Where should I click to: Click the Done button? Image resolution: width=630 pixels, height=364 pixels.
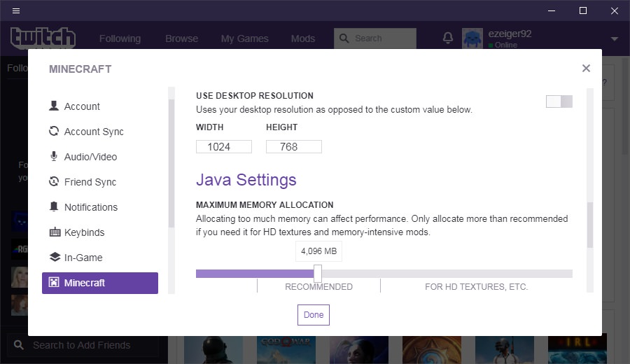tap(314, 315)
